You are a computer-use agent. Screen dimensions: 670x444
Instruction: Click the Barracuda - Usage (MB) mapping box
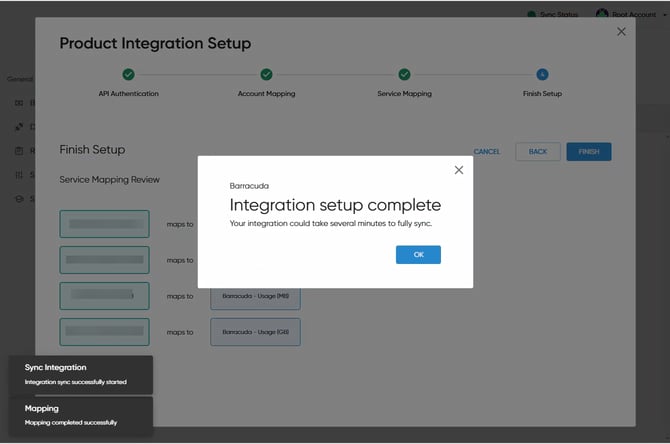tap(255, 296)
